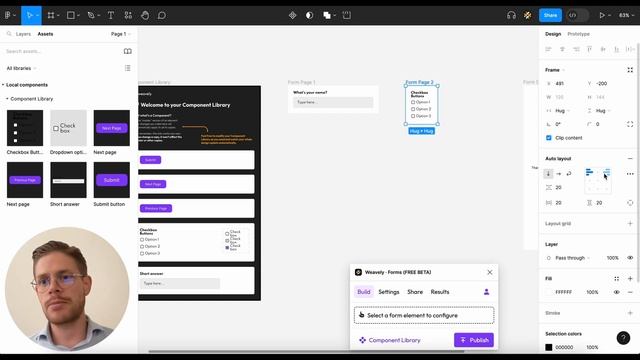Select the Hand tool
640x360 pixels.
click(145, 15)
